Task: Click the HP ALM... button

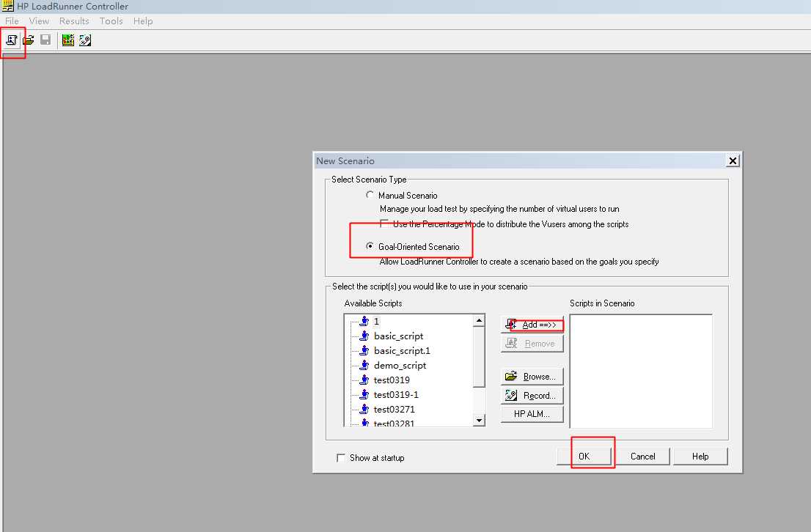Action: (x=532, y=414)
